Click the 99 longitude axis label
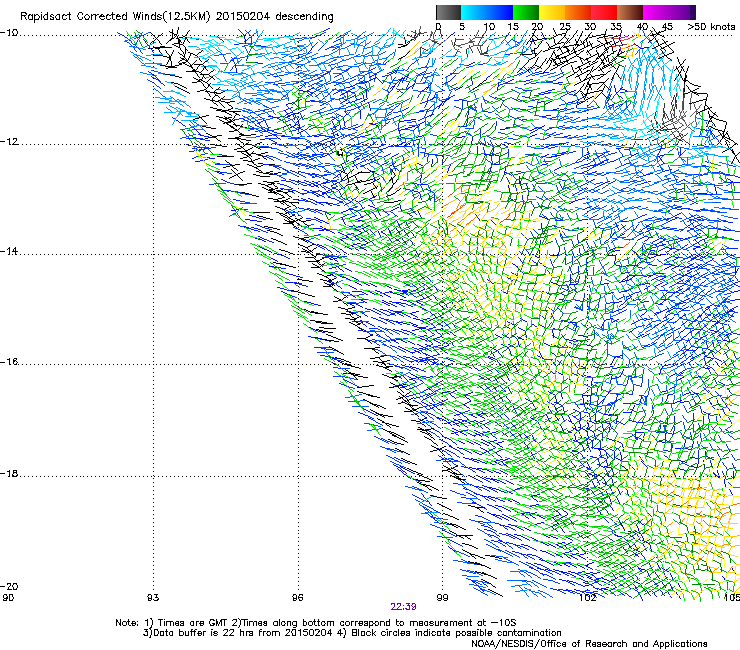The image size is (740, 650). pos(442,598)
